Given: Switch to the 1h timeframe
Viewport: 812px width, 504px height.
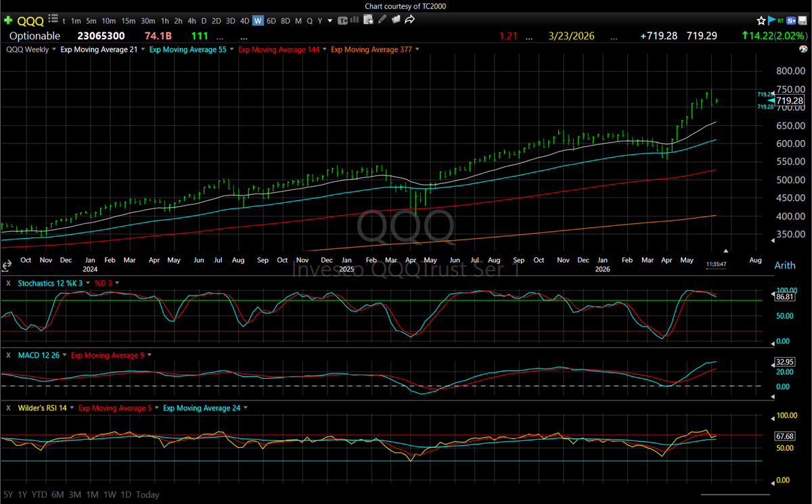Looking at the screenshot, I should coord(165,21).
